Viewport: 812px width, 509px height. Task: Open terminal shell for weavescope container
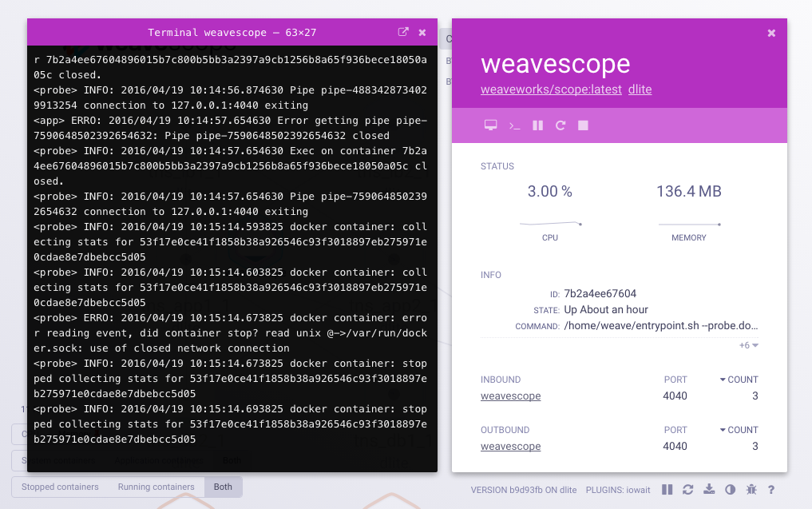(514, 125)
